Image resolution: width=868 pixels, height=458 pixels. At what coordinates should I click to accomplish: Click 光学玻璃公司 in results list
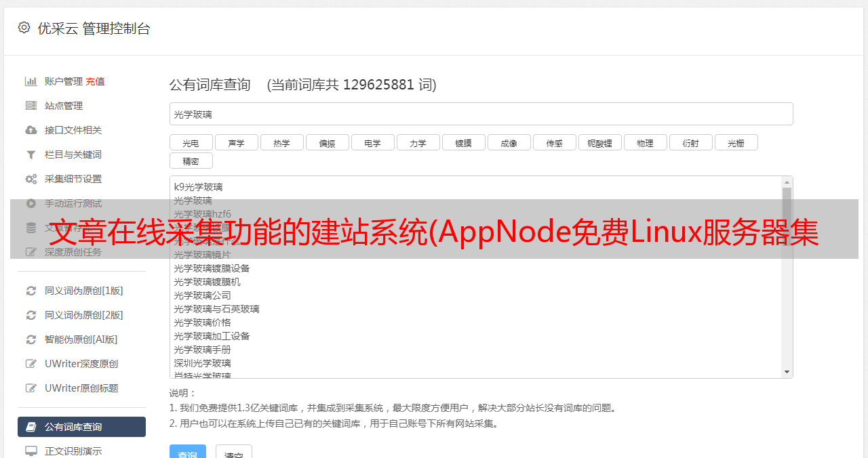pos(202,295)
